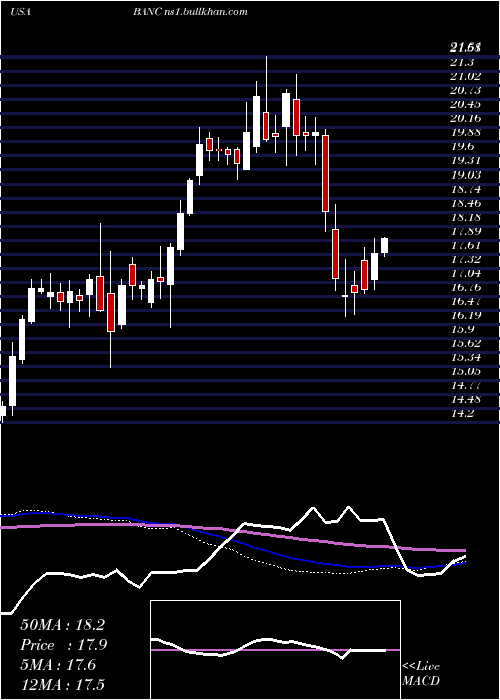Select the 20.16 price axis label

click(464, 119)
